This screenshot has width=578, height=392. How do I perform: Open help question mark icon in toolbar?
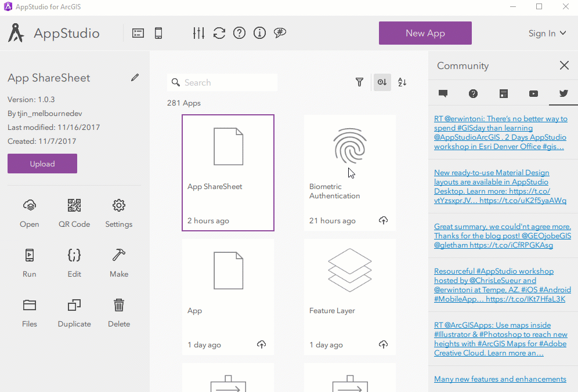click(239, 33)
